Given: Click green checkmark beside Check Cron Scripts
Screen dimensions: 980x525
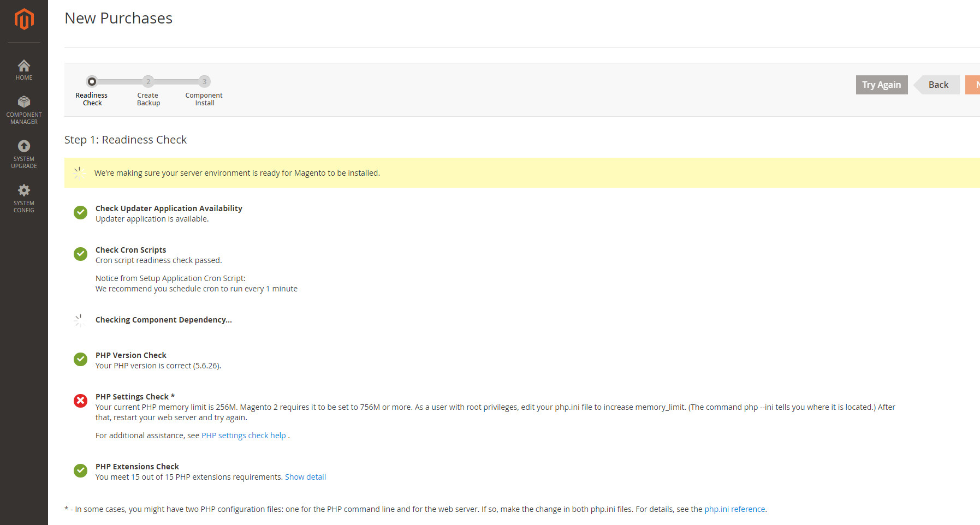Looking at the screenshot, I should click(x=80, y=254).
